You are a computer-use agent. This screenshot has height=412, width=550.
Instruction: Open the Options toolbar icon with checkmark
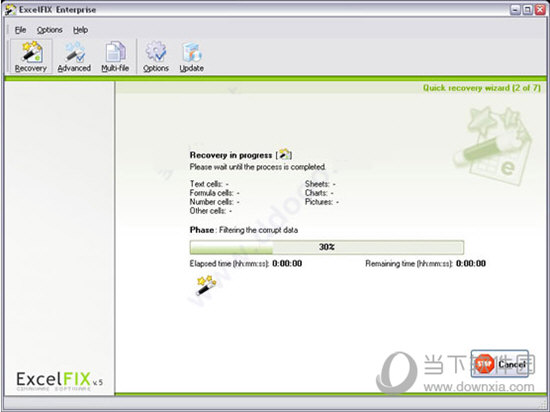pos(156,56)
